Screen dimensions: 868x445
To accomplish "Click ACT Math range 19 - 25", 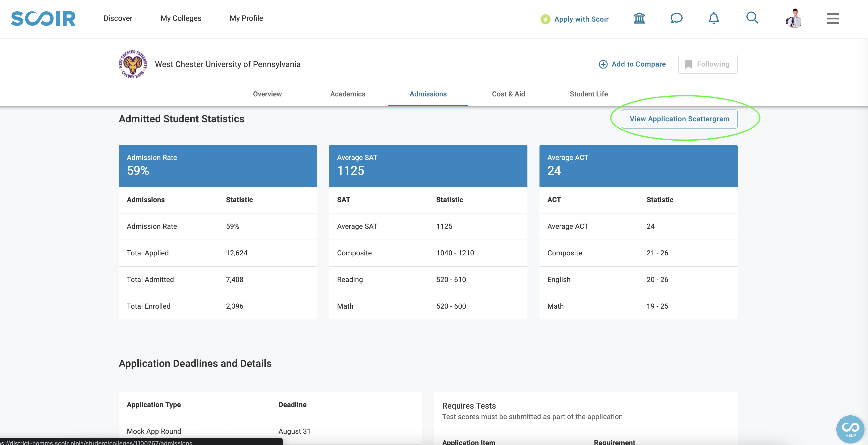I will (x=657, y=306).
